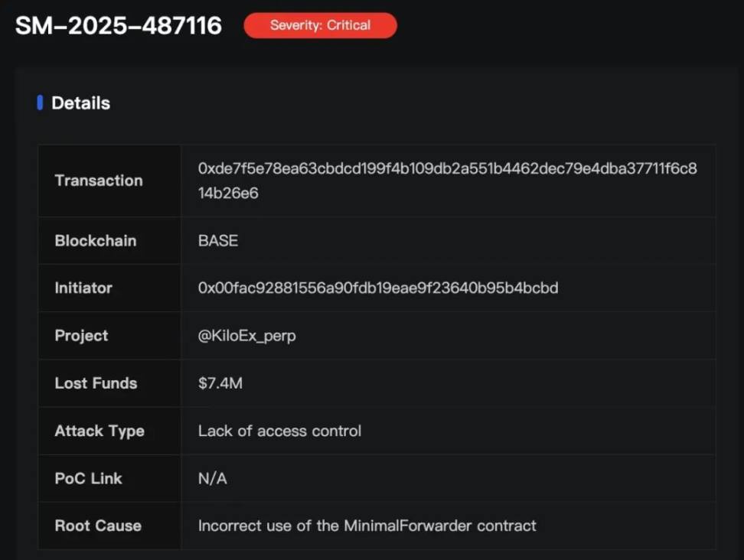Click the Project field label
Image resolution: width=744 pixels, height=560 pixels.
tap(81, 336)
